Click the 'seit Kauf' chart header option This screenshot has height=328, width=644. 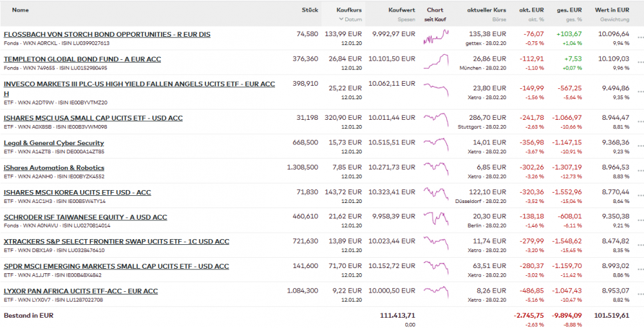[x=435, y=19]
